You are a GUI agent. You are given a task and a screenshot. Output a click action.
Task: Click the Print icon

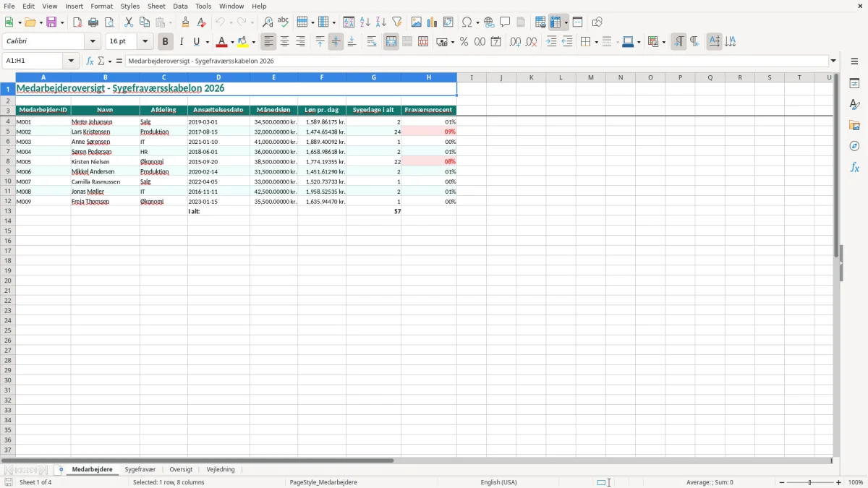(x=93, y=22)
